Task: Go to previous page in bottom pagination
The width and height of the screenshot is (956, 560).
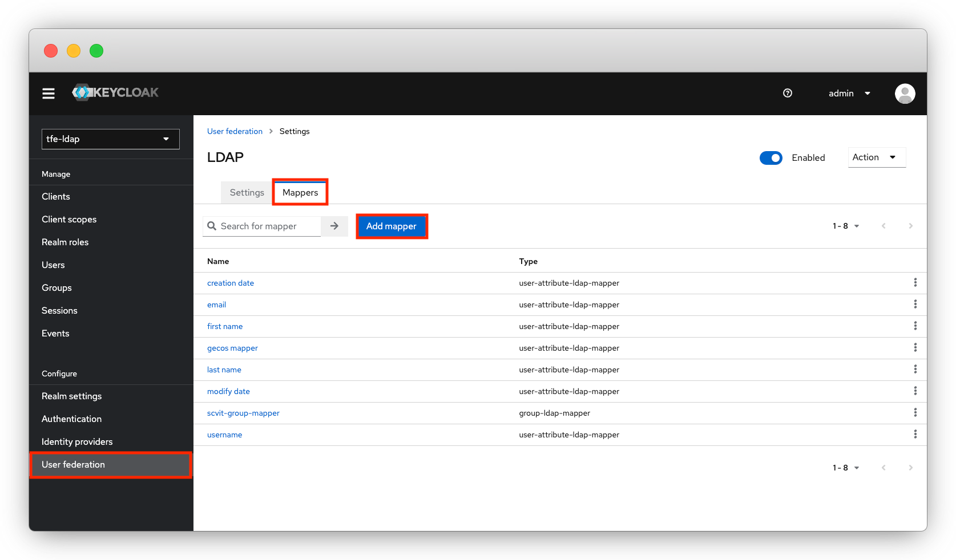Action: [x=884, y=468]
